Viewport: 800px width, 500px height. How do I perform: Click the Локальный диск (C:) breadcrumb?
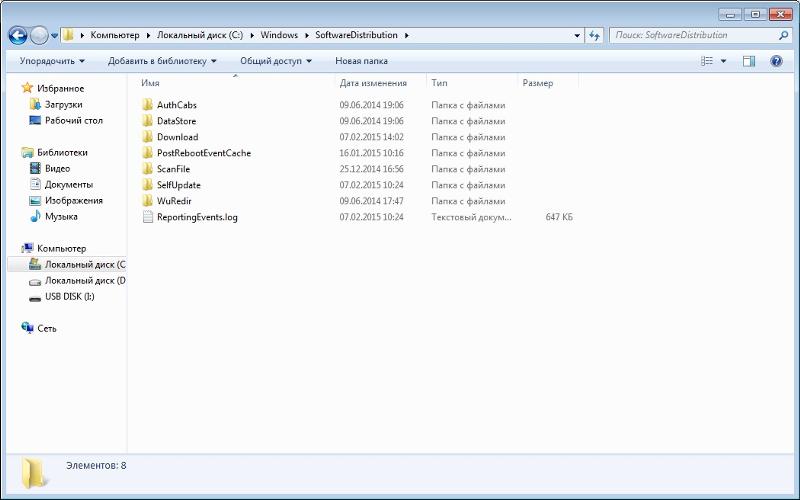click(x=200, y=35)
